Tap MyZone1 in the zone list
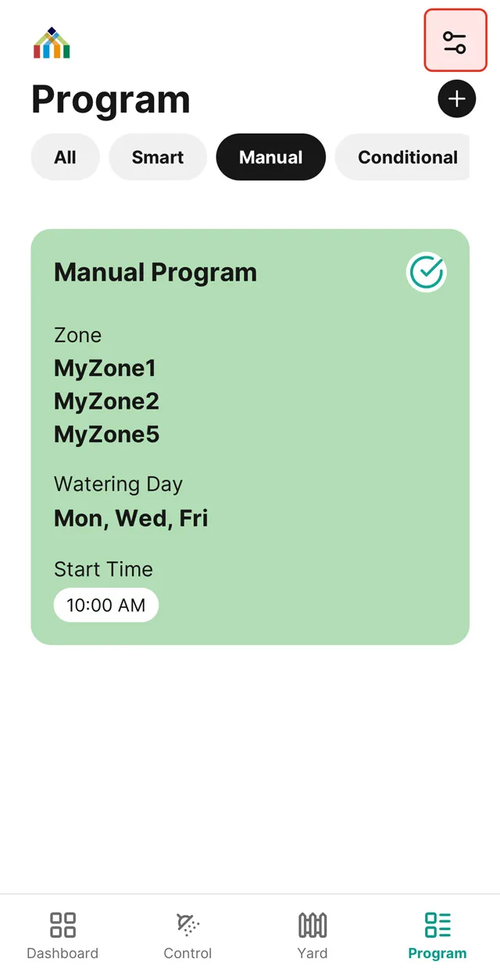This screenshot has height=980, width=500. pyautogui.click(x=105, y=368)
